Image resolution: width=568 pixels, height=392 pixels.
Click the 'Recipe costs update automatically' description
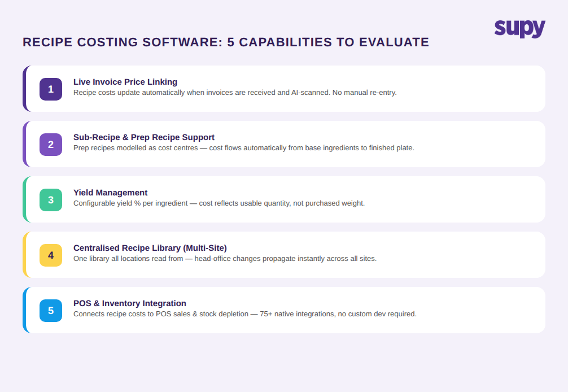tap(235, 93)
